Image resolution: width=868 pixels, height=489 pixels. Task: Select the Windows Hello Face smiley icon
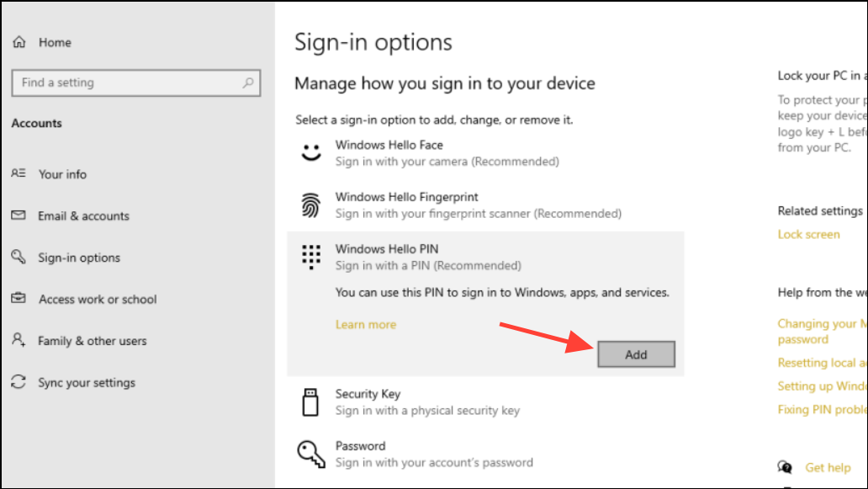[x=311, y=152]
